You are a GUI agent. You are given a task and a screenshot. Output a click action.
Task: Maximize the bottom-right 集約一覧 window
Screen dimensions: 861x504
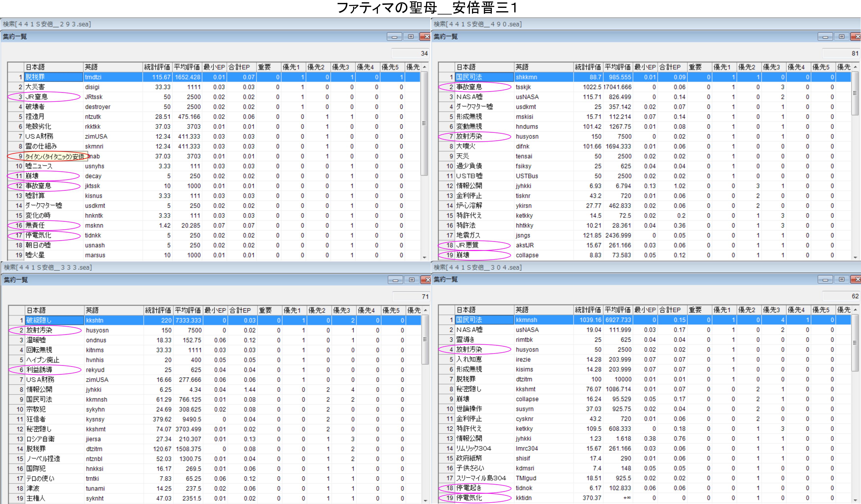click(x=842, y=279)
